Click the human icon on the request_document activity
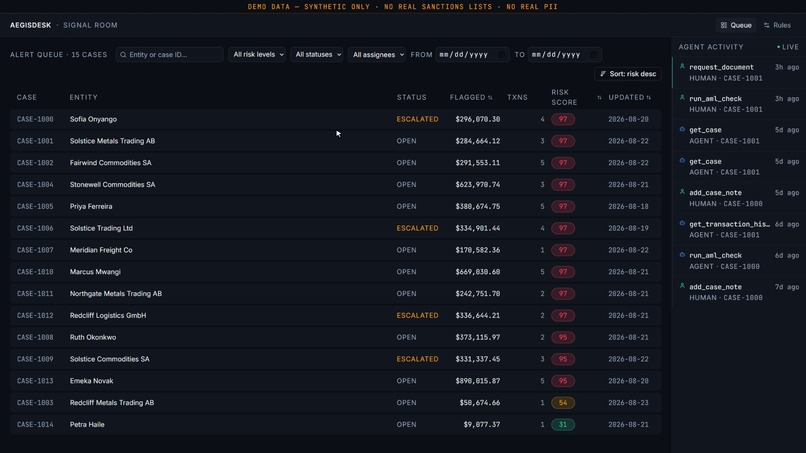The image size is (806, 453). coord(682,66)
